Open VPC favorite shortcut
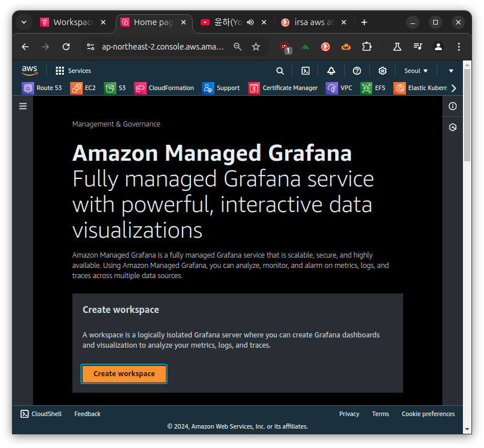This screenshot has width=484, height=448. (x=339, y=88)
